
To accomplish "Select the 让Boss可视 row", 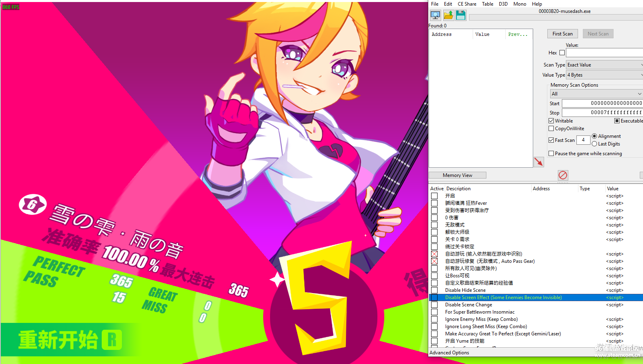I will [536, 276].
